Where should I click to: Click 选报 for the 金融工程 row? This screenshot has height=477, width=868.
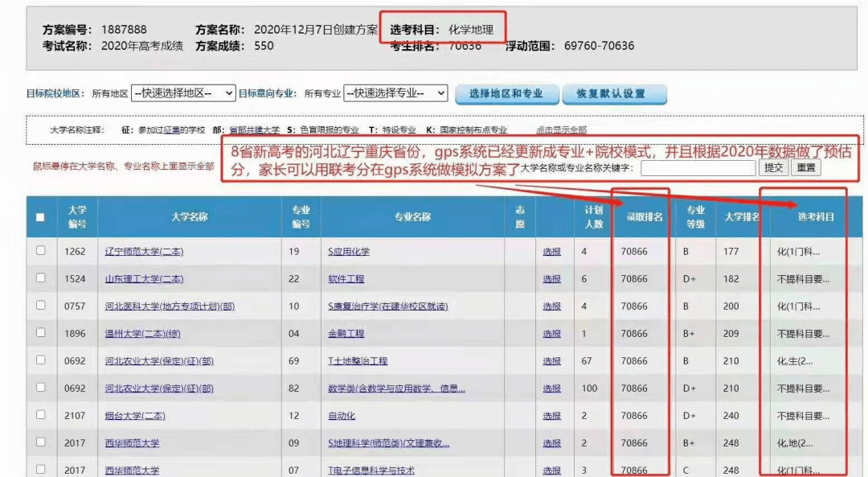[551, 334]
